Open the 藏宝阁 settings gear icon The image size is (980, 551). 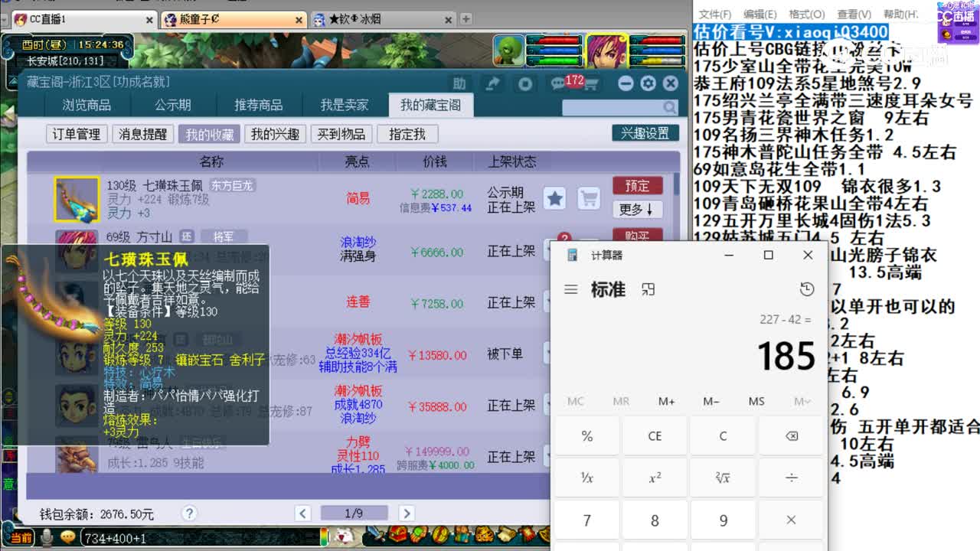pyautogui.click(x=648, y=83)
